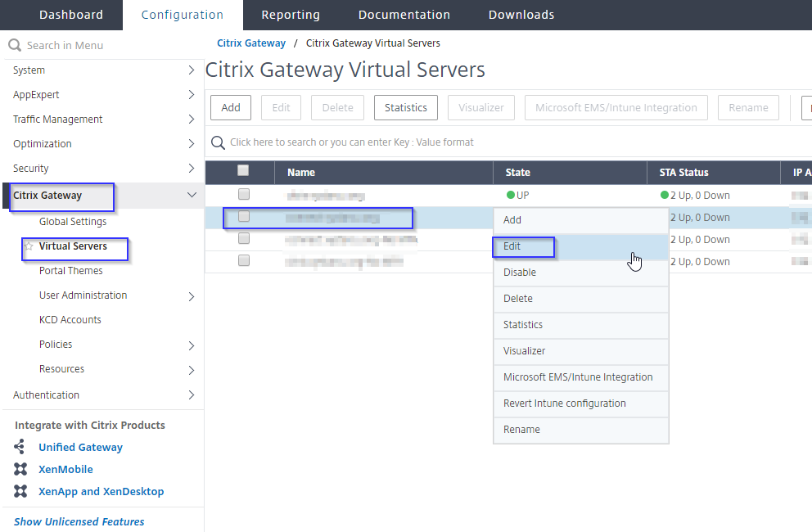Click the Visualizer toolbar button

(x=481, y=108)
